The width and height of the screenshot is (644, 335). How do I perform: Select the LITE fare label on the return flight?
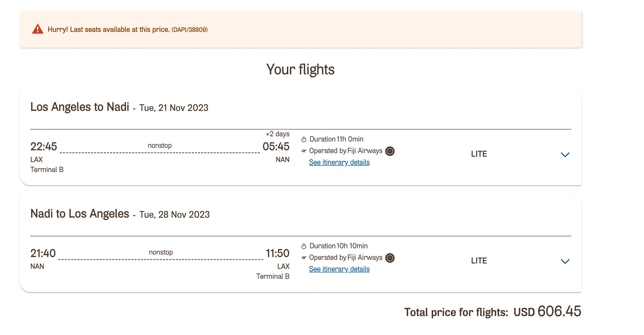coord(479,261)
